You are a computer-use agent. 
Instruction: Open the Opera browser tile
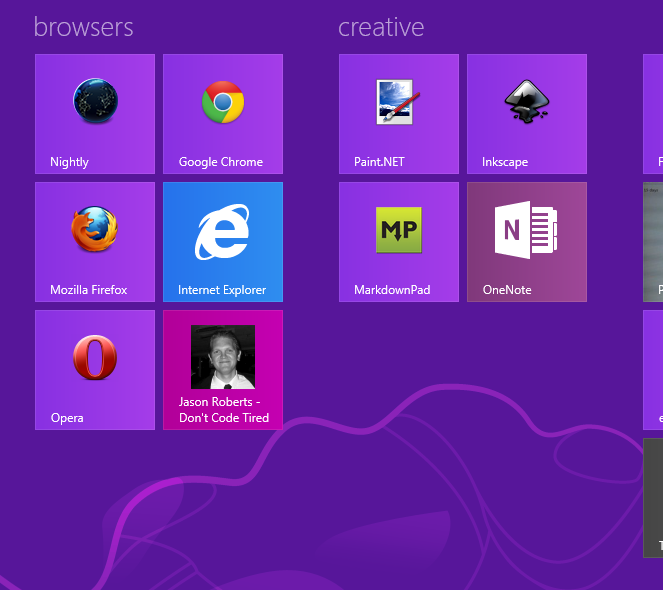[95, 369]
